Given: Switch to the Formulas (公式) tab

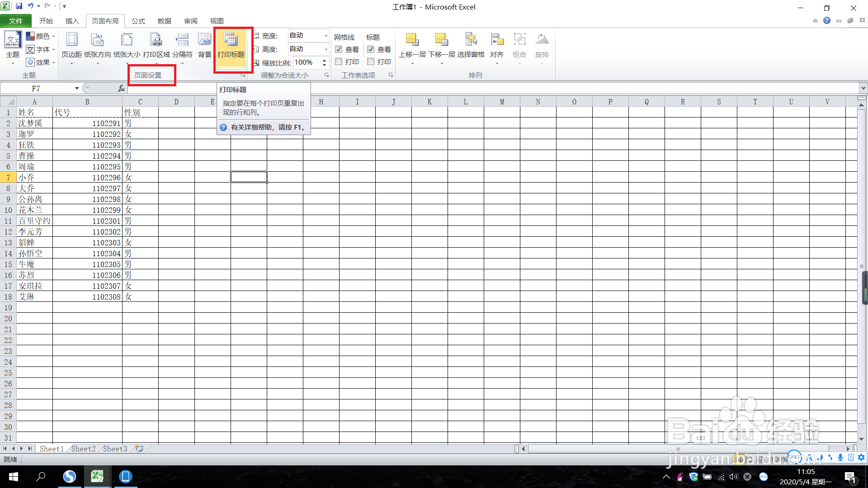Looking at the screenshot, I should [x=138, y=21].
